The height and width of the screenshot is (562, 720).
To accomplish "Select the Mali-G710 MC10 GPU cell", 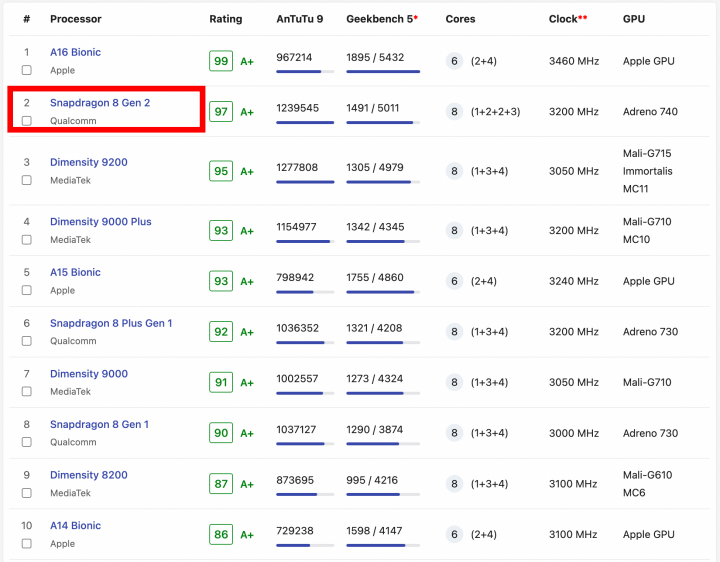I will tap(647, 230).
